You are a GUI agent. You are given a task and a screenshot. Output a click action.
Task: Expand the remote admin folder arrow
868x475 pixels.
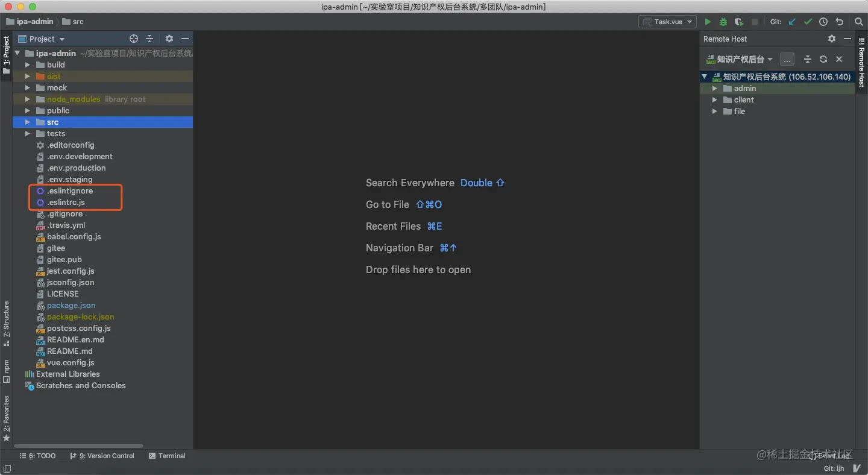(715, 88)
